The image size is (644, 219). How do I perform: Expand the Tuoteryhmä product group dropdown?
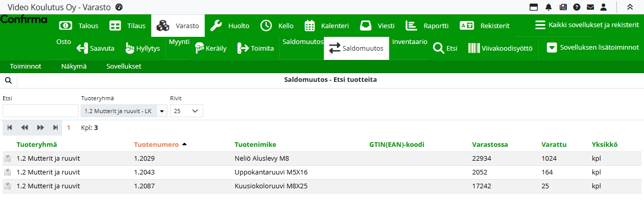coord(162,111)
